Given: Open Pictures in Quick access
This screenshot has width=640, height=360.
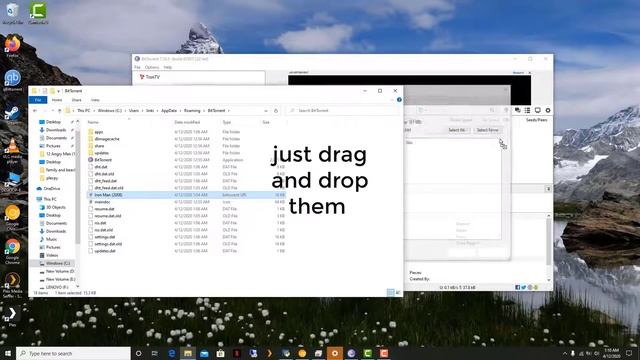Looking at the screenshot, I should tap(53, 146).
